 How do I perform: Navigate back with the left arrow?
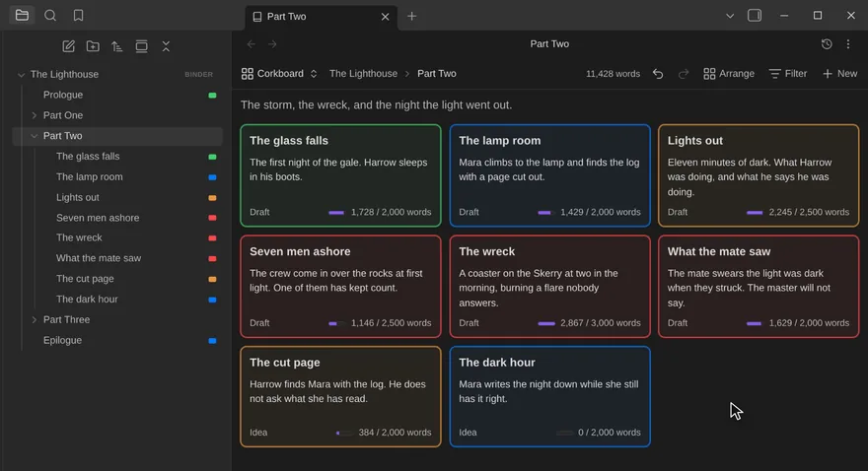point(252,44)
